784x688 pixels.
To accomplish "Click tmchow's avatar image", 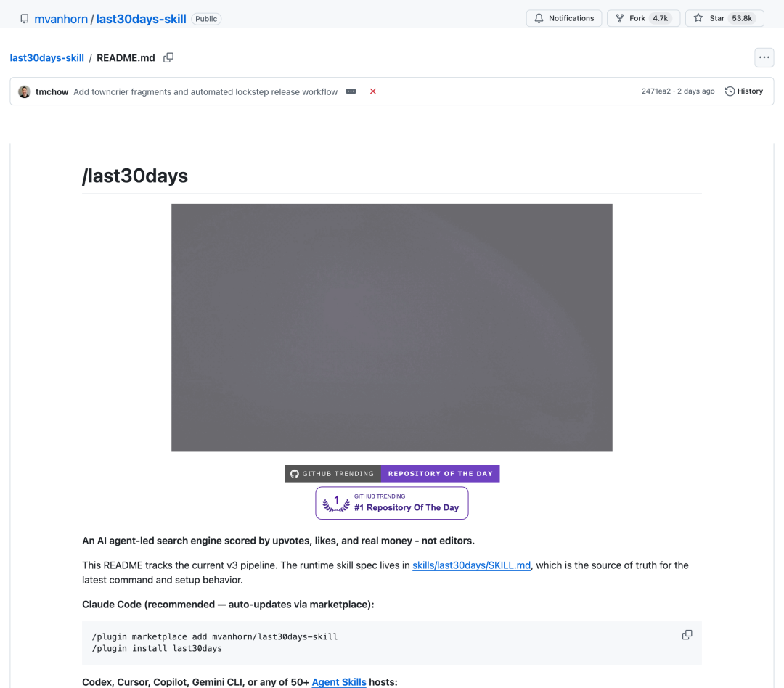I will [25, 91].
